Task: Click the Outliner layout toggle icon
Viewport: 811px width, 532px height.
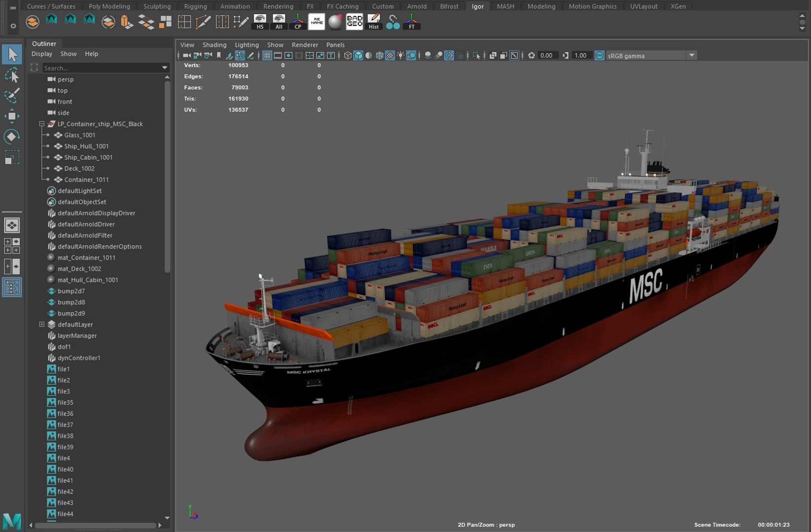Action: 12,287
